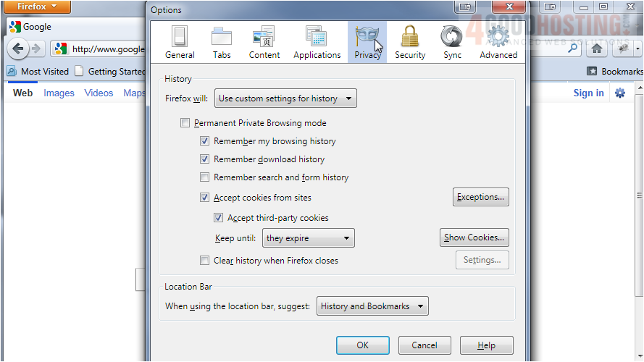Open the location bar suggest dropdown
Viewport: 644px width, 362px height.
click(x=372, y=306)
